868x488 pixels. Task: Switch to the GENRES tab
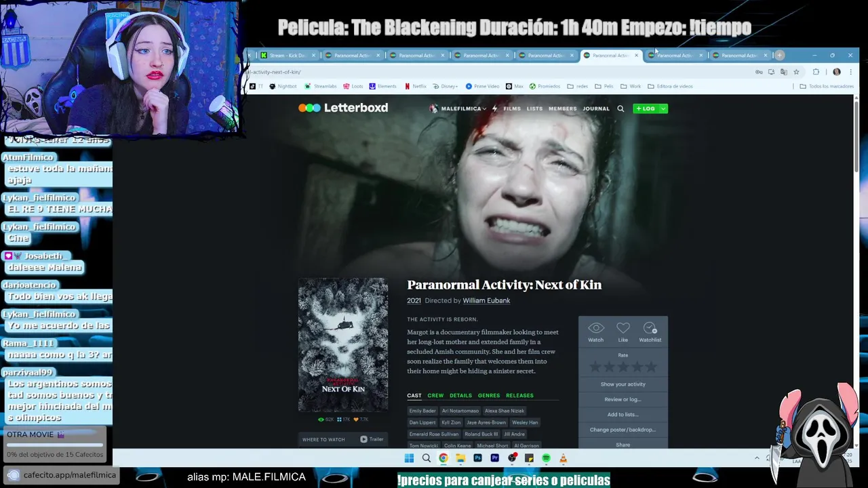(x=489, y=395)
